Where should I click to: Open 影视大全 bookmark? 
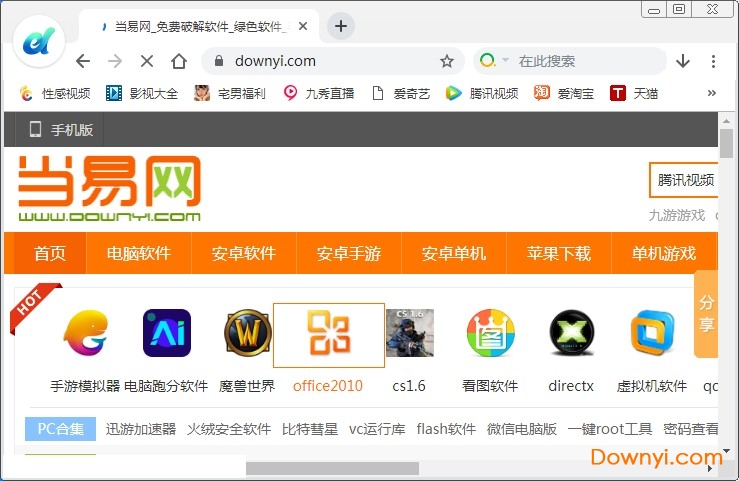tap(142, 93)
